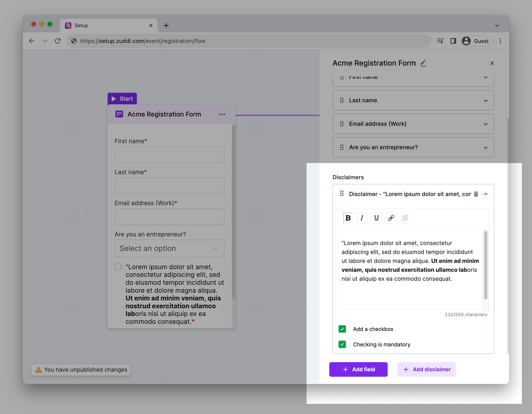Open the Select an option dropdown
This screenshot has width=532, height=414.
pyautogui.click(x=169, y=249)
